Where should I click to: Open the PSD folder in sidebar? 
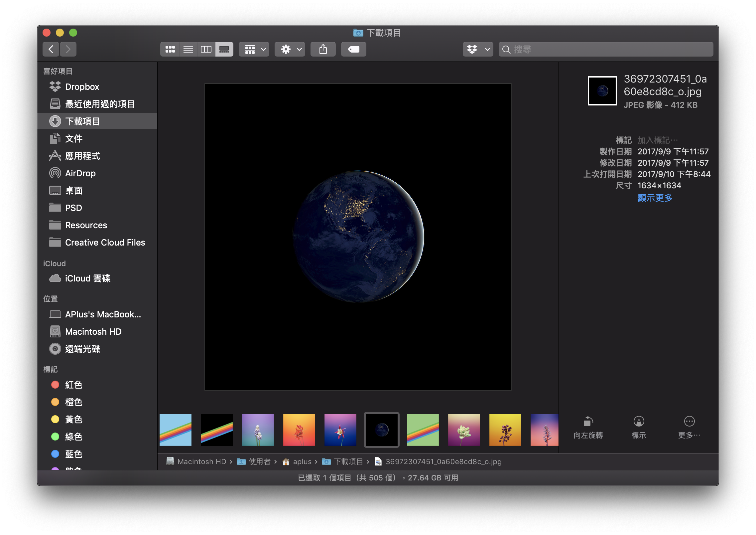[97, 208]
